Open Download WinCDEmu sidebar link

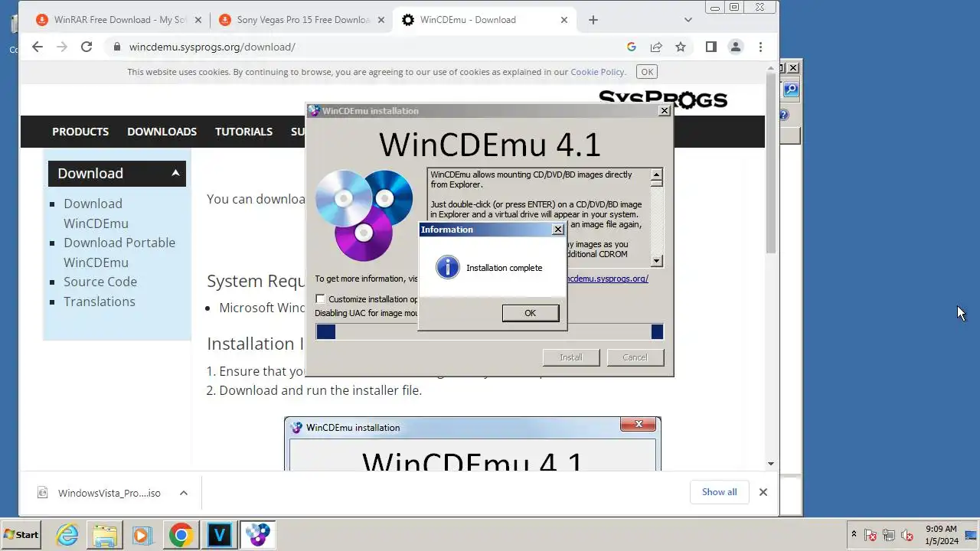click(96, 214)
